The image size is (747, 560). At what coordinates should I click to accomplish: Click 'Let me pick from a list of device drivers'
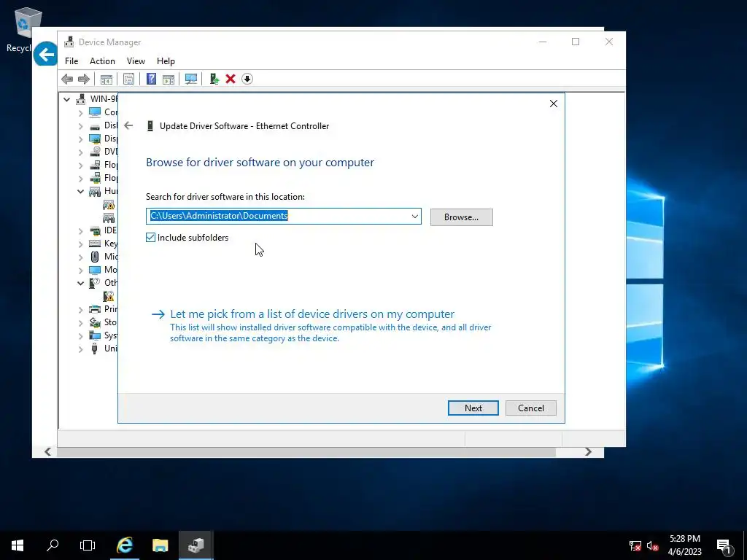(312, 314)
